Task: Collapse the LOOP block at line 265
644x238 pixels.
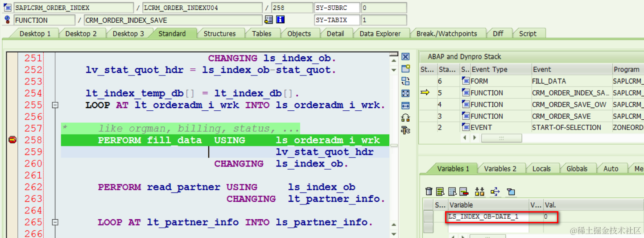Action: coord(55,222)
